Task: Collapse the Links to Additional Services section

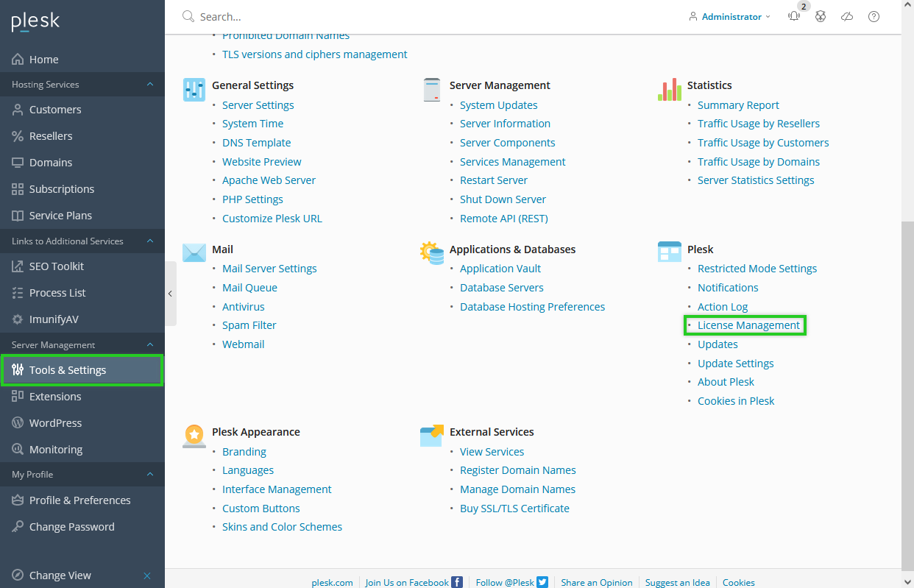Action: coord(150,241)
